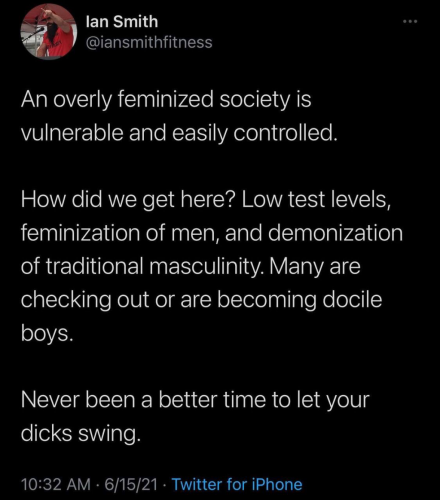Click the line "vulnerable and easily controlled."

click(177, 133)
